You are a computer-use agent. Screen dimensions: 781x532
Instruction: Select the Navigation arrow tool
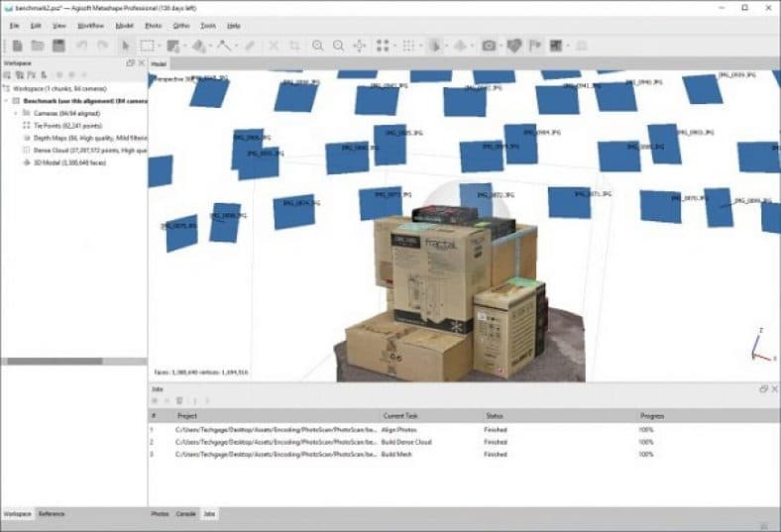[x=126, y=46]
